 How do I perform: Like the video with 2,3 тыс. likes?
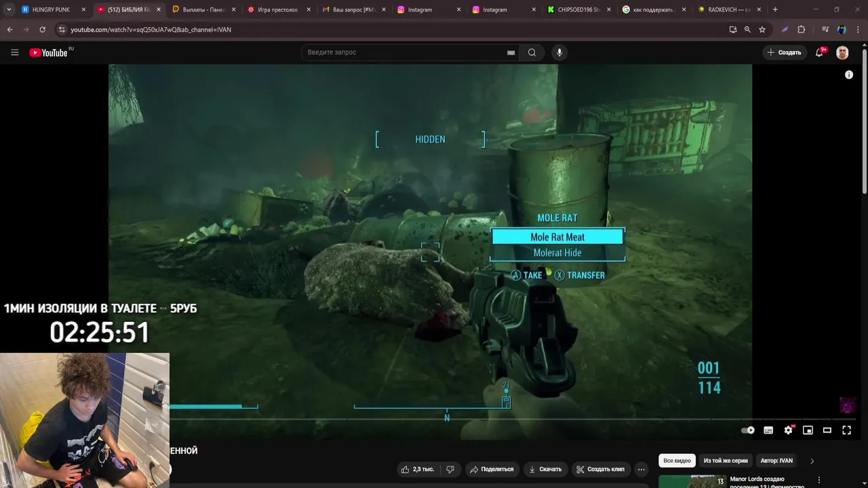(418, 469)
